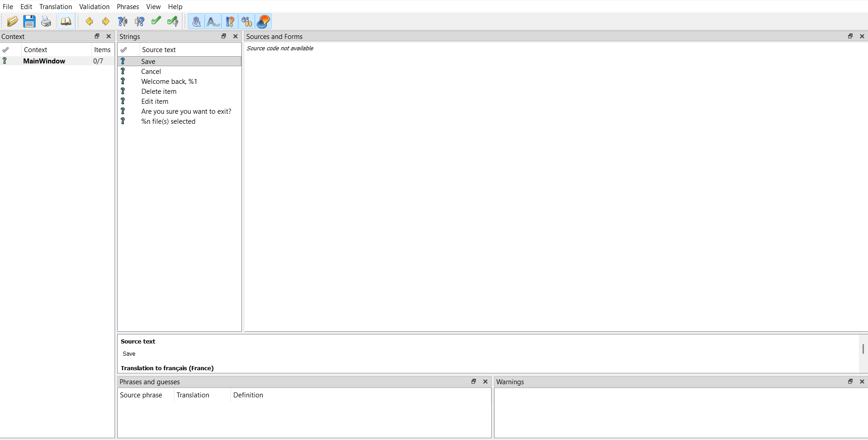The width and height of the screenshot is (868, 440).
Task: Close the Strings panel
Action: pyautogui.click(x=235, y=36)
